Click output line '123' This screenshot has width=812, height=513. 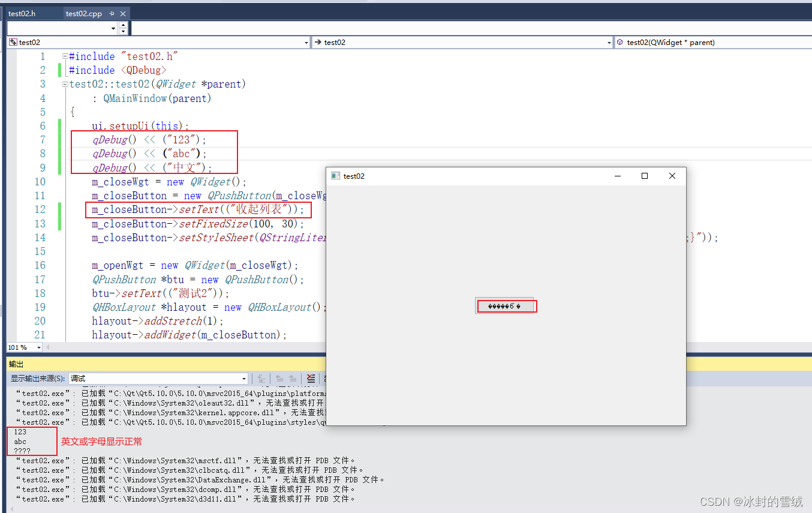point(20,432)
